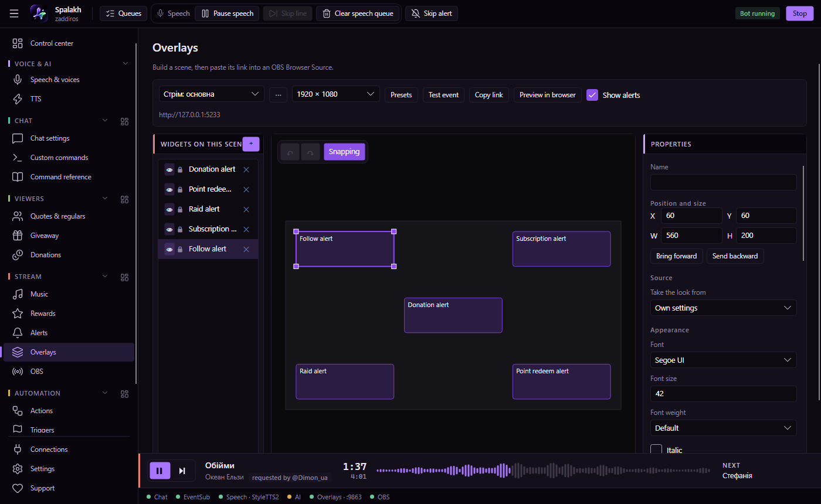Remove the Raid alert widget

(246, 209)
